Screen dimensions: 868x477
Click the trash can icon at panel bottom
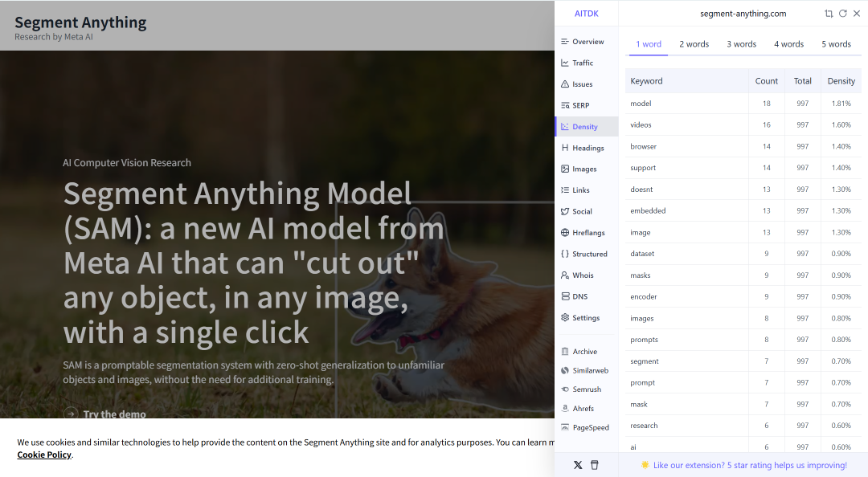(x=595, y=465)
